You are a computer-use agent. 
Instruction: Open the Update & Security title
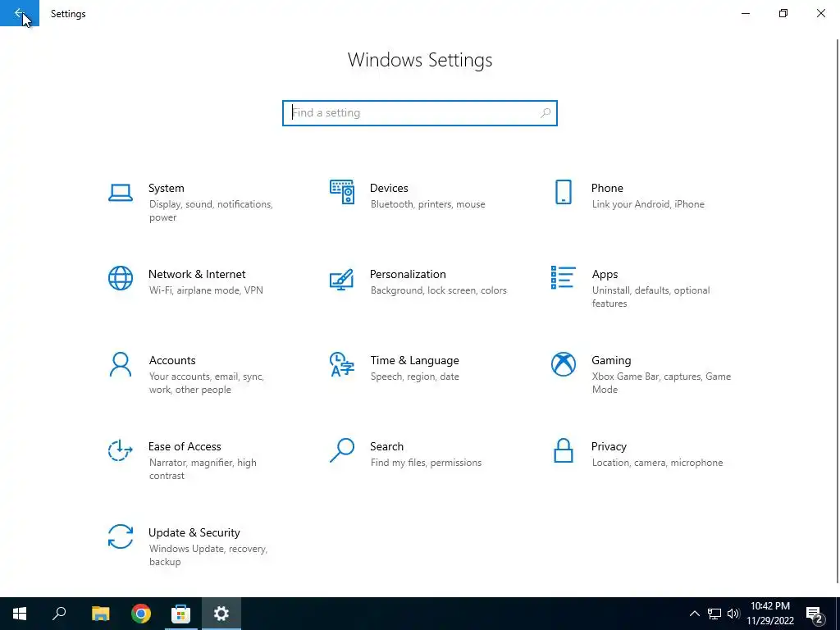(x=194, y=533)
